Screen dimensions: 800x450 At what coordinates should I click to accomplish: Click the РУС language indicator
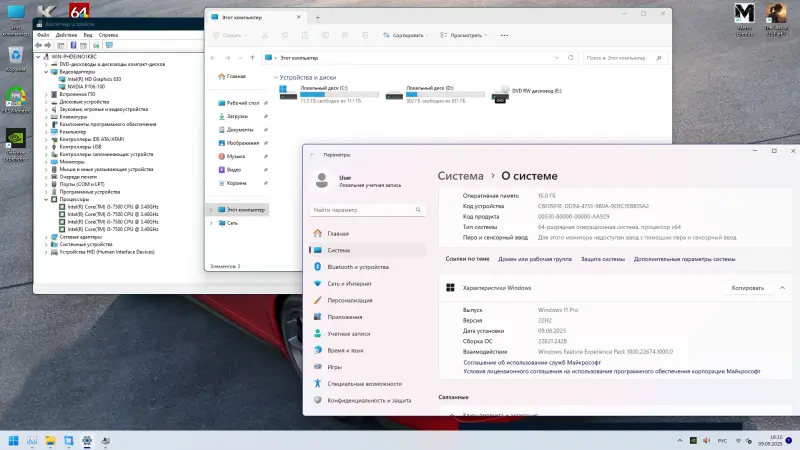[x=722, y=440]
